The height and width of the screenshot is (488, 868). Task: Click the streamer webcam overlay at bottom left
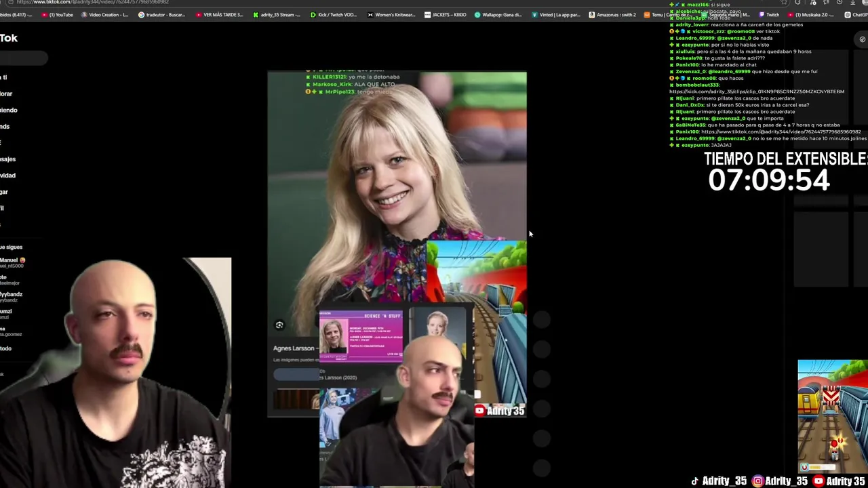click(x=115, y=373)
